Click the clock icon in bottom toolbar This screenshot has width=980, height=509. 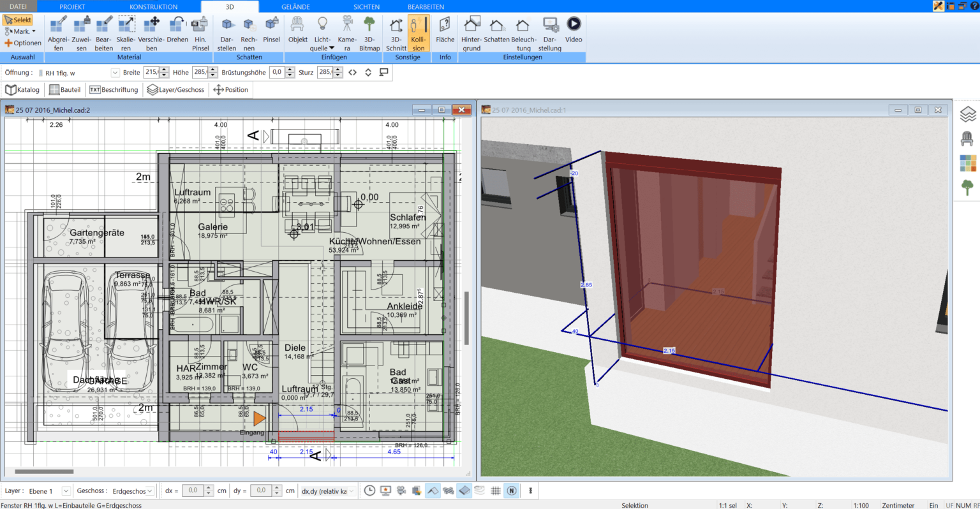369,491
